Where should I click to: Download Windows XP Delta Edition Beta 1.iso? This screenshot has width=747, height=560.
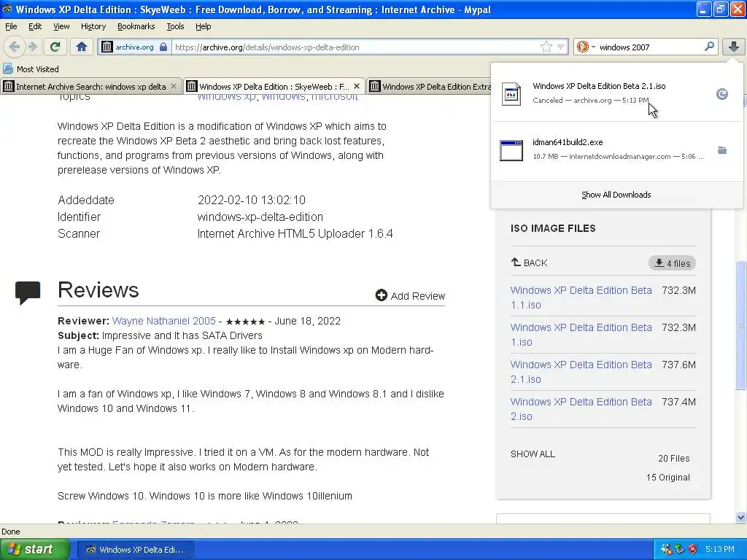click(x=581, y=334)
